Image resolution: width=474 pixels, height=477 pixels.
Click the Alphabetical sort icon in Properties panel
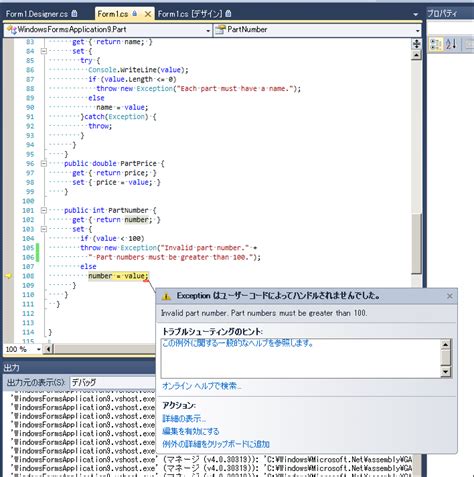pos(451,44)
